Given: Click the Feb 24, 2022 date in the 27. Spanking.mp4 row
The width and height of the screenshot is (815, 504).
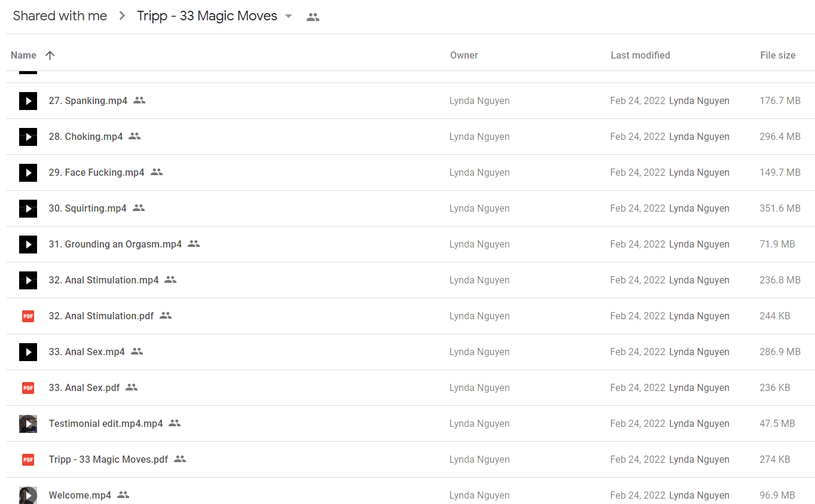Looking at the screenshot, I should [x=637, y=100].
